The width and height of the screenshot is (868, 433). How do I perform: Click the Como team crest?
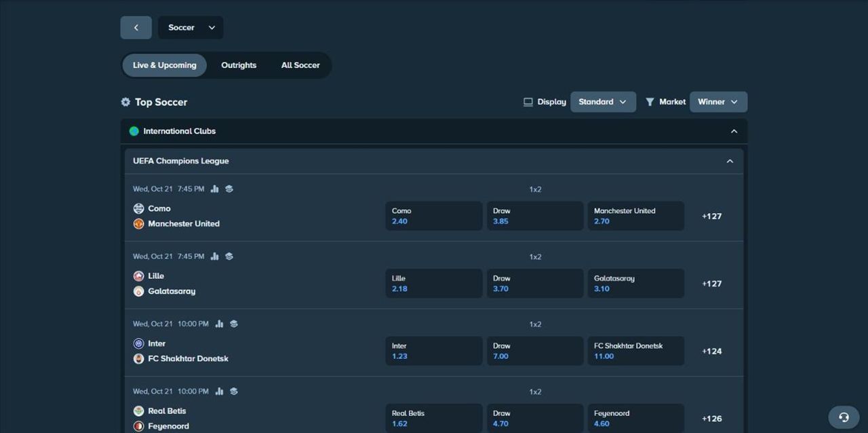coord(138,208)
